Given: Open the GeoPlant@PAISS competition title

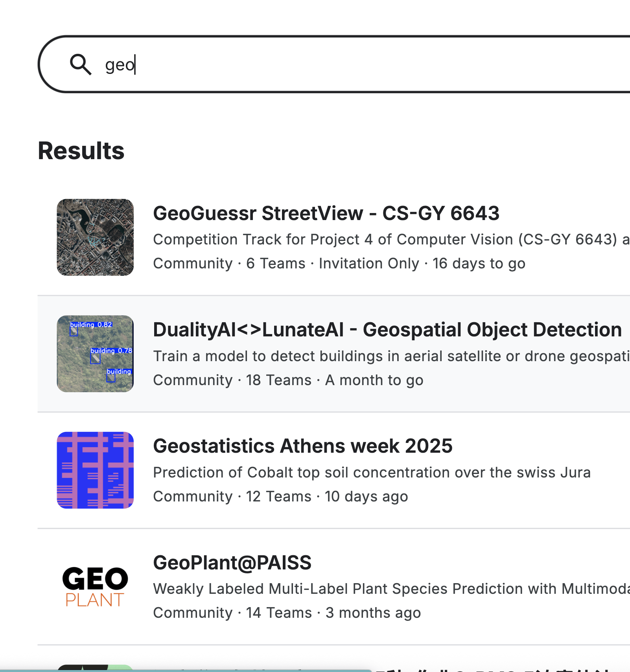Looking at the screenshot, I should tap(232, 562).
